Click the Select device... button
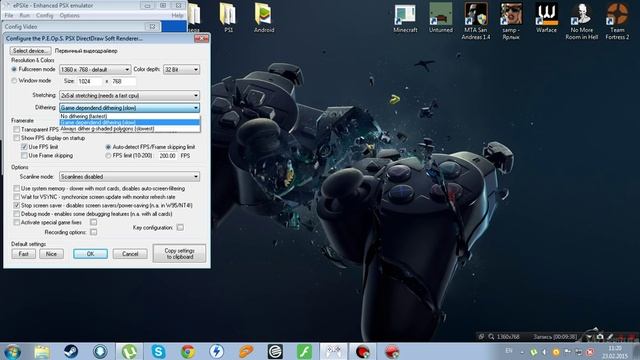640x360 pixels. (31, 51)
